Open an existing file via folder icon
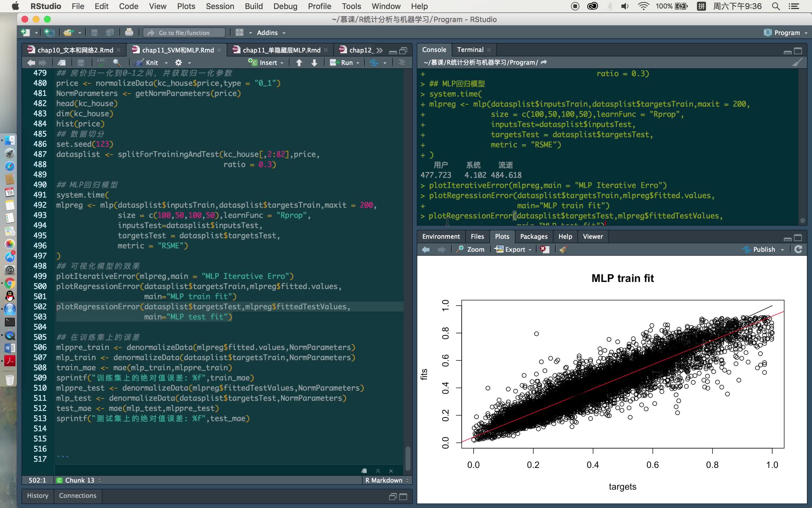The width and height of the screenshot is (812, 508). point(68,32)
